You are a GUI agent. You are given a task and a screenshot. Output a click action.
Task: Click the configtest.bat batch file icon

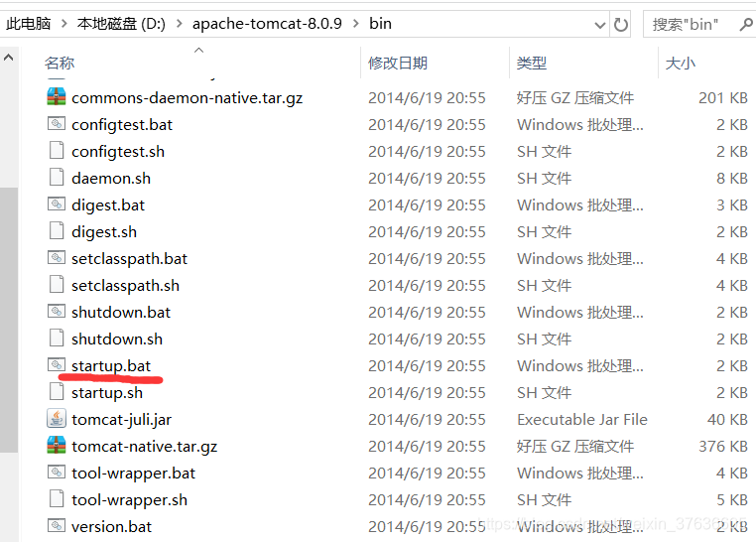point(57,124)
